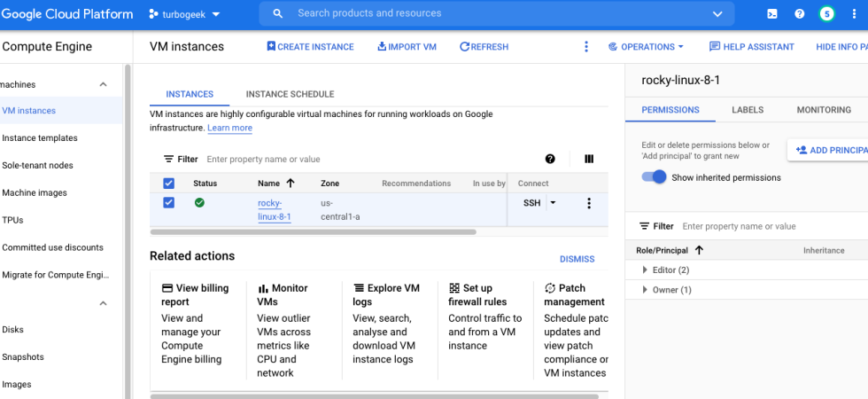Open VM instances in sidebar

coord(61,111)
